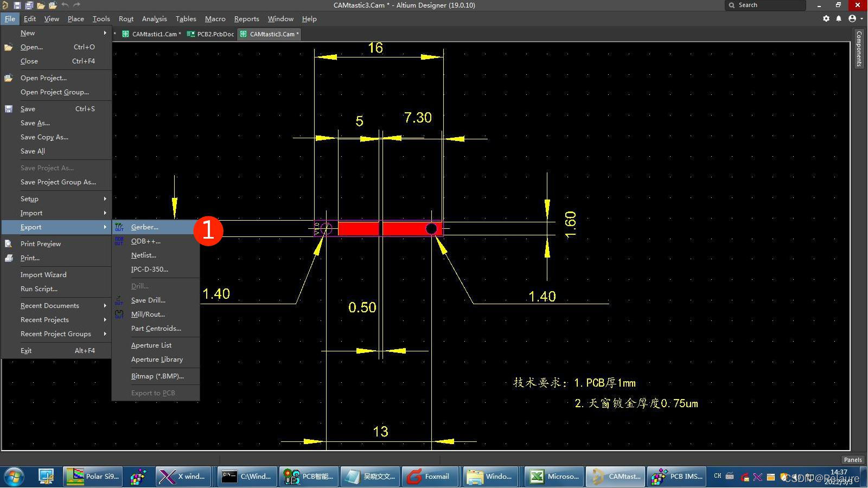Choose Exit from the File menu
This screenshot has width=868, height=488.
tap(56, 351)
